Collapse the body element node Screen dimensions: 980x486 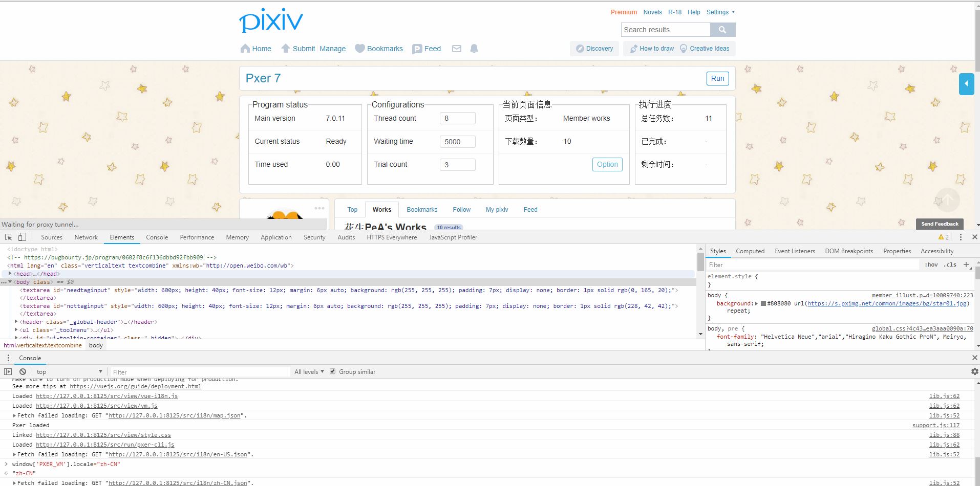coord(10,282)
